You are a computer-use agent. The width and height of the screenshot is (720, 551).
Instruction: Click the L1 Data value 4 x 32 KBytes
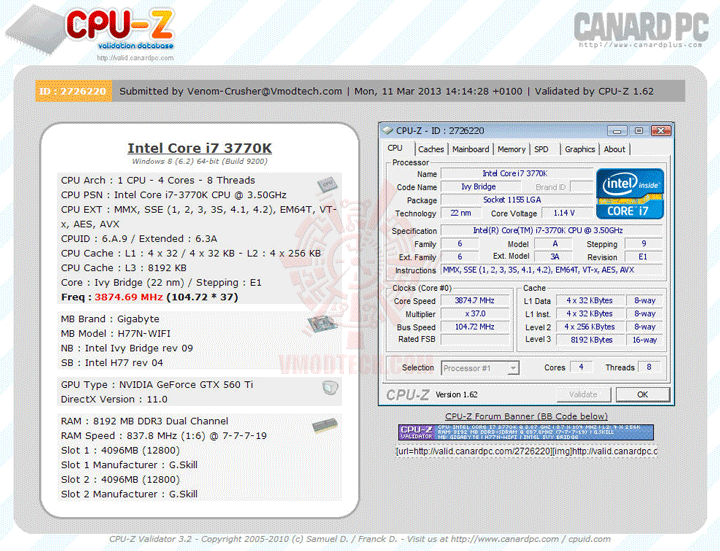(x=590, y=301)
